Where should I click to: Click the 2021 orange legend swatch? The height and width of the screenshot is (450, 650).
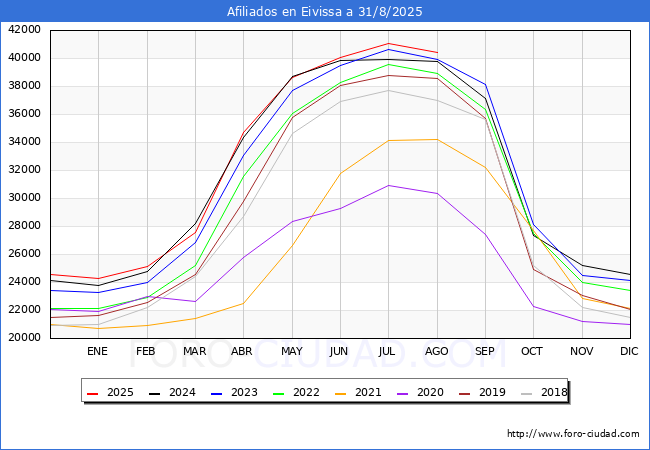pyautogui.click(x=341, y=393)
